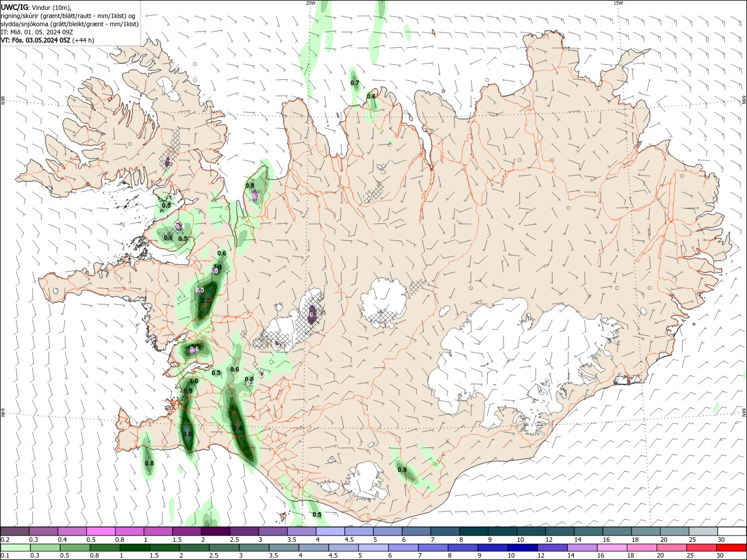The image size is (747, 560).
Task: Select the 'rigning/skúrir' legend description line
Action: [x=68, y=16]
